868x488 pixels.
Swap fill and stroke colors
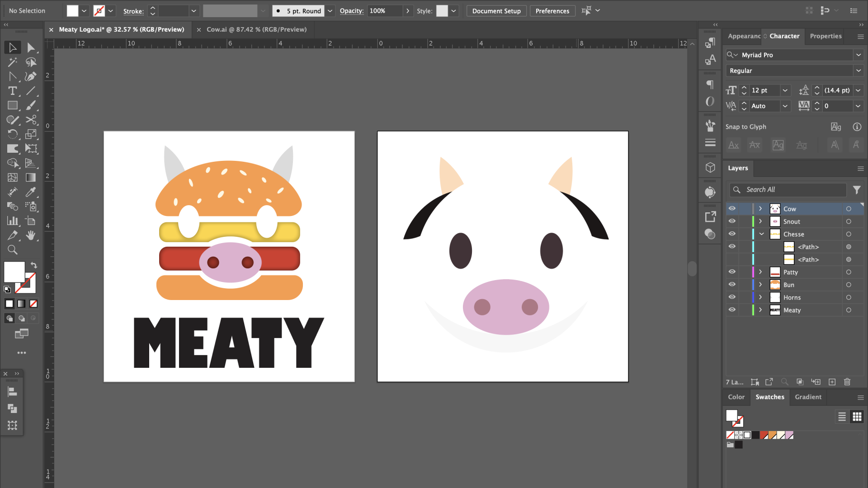tap(34, 265)
